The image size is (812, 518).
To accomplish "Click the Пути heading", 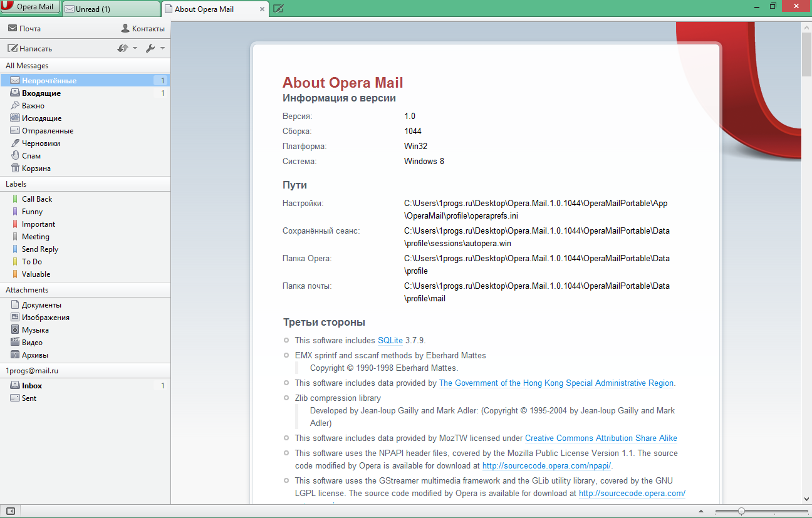I will pos(294,185).
